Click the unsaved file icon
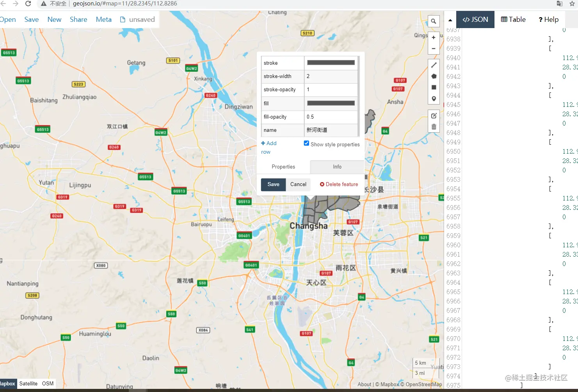This screenshot has height=392, width=578. (x=123, y=20)
